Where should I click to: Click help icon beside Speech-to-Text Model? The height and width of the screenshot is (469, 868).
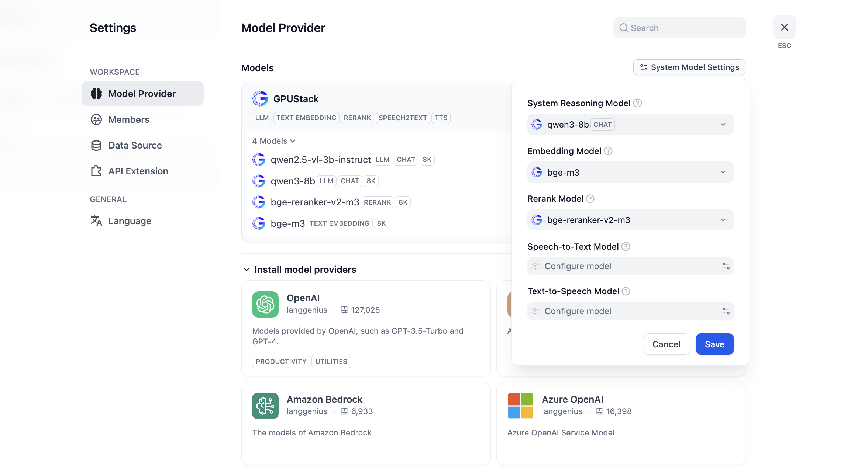click(x=626, y=247)
